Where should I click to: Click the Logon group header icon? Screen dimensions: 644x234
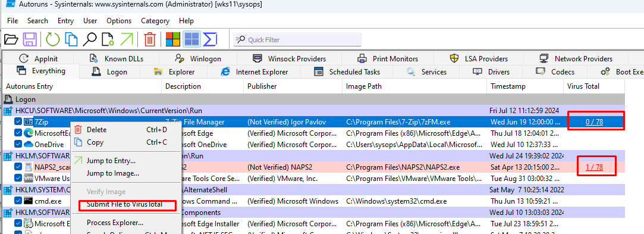click(8, 99)
